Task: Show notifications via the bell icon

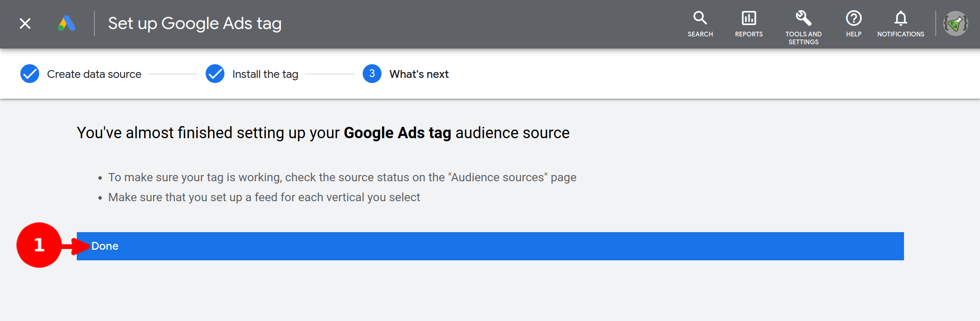Action: [900, 18]
